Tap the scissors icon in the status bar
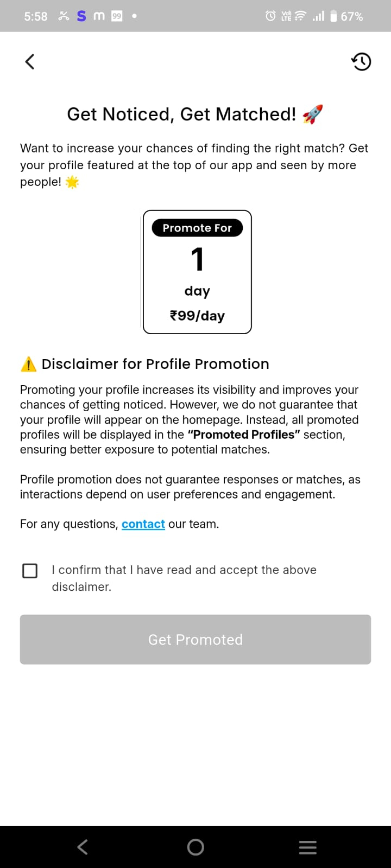 [x=64, y=16]
